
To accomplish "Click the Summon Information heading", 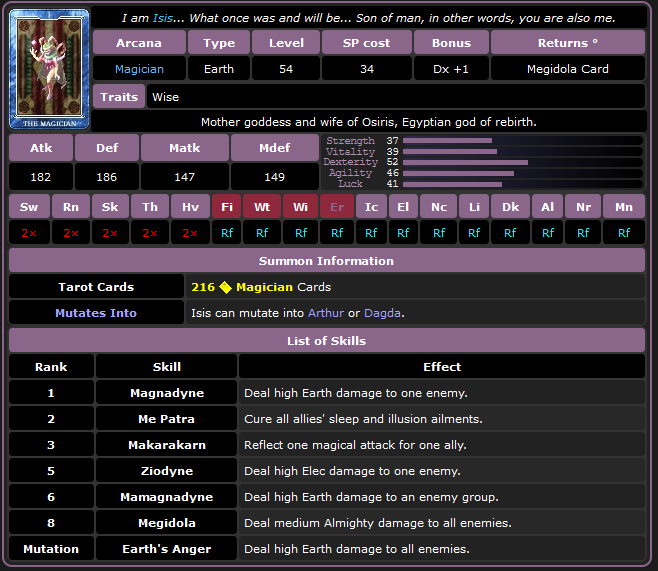I will coord(326,261).
